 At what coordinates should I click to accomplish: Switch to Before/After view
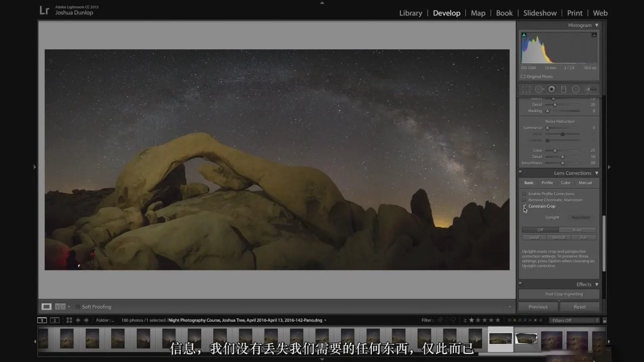(x=60, y=307)
